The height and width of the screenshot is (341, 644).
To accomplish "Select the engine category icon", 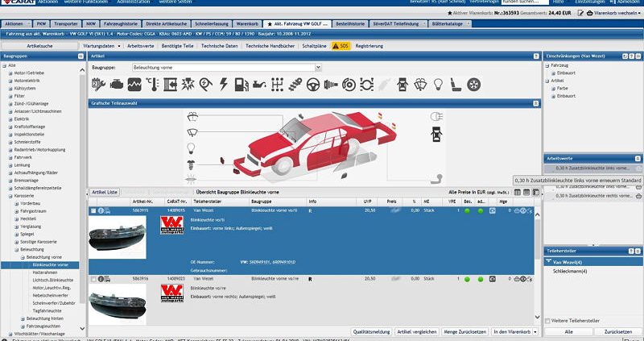I will pyautogui.click(x=117, y=85).
